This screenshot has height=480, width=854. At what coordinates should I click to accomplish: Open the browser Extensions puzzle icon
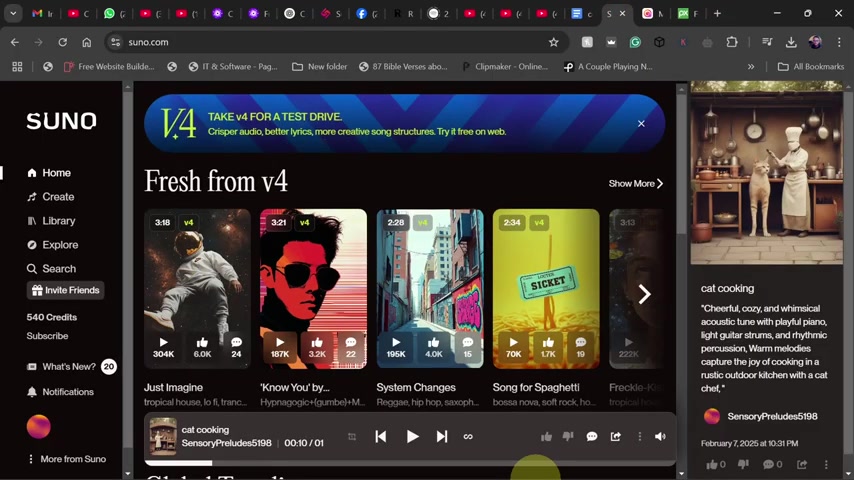pyautogui.click(x=731, y=42)
